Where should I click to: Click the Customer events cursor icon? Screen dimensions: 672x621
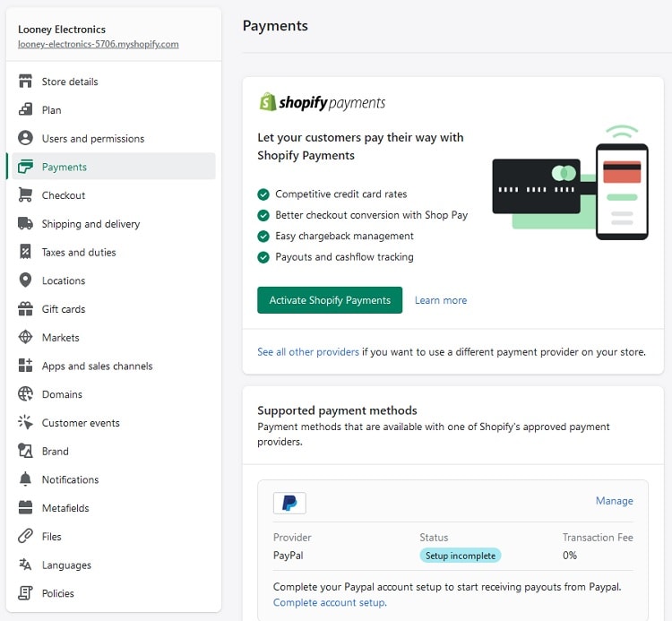pyautogui.click(x=25, y=422)
